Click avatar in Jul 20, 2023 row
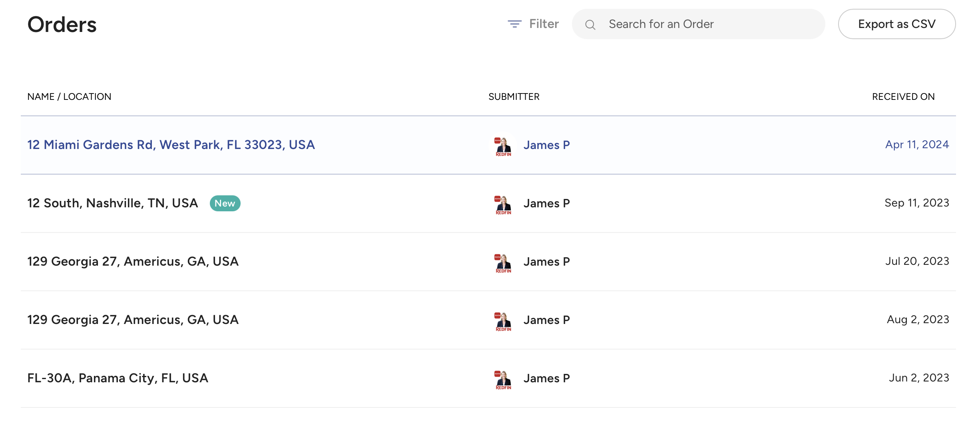The image size is (980, 441). click(x=503, y=262)
